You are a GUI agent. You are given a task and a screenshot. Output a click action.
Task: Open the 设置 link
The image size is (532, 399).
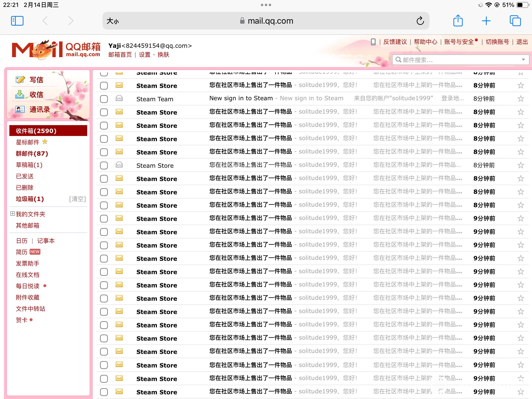(x=145, y=54)
